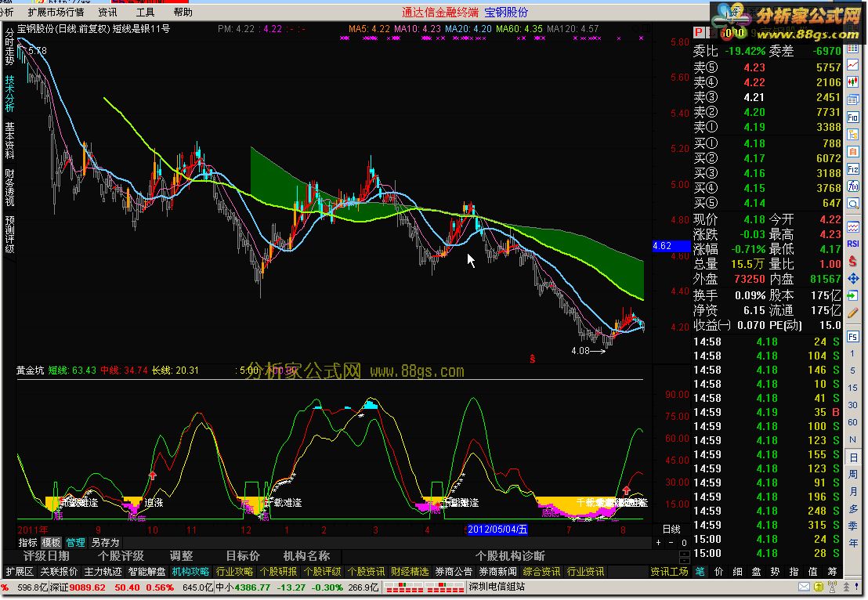
Task: Click the orange 自 watchlist icon
Action: pyautogui.click(x=853, y=152)
